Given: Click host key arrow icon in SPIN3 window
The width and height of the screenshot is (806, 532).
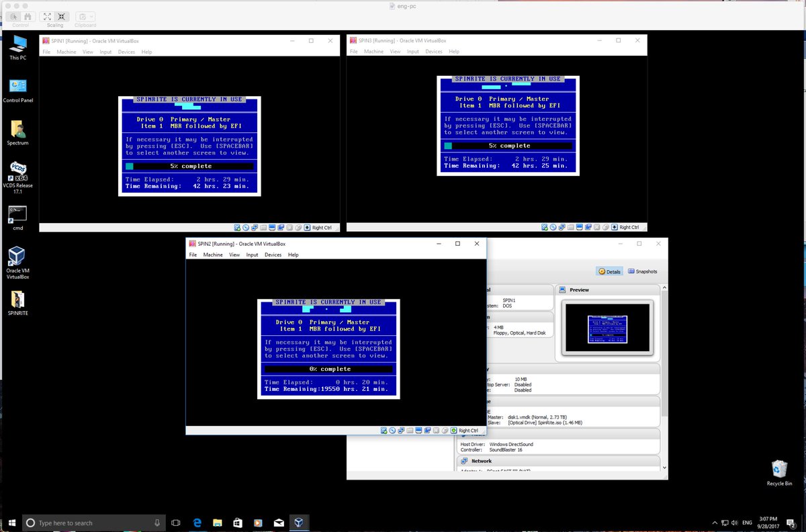Looking at the screenshot, I should [615, 228].
